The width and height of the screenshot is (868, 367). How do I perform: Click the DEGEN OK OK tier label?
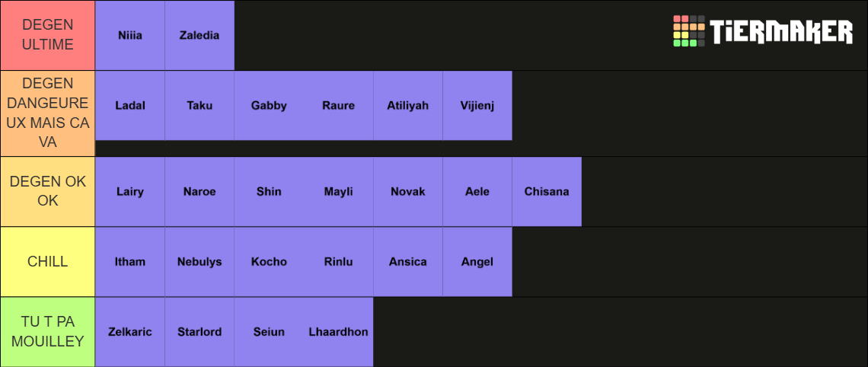(x=48, y=192)
